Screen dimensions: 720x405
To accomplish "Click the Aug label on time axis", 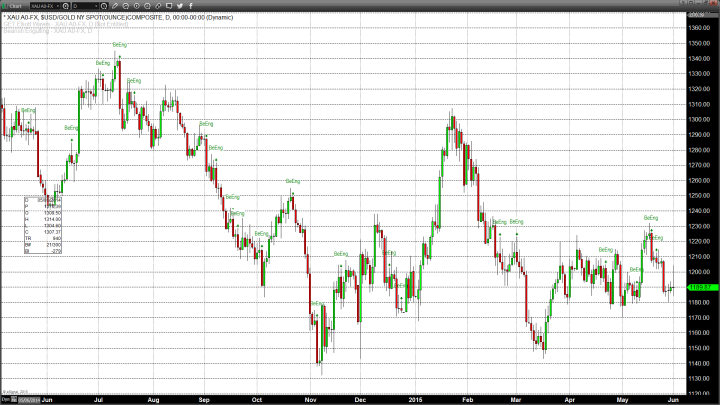I will click(153, 400).
